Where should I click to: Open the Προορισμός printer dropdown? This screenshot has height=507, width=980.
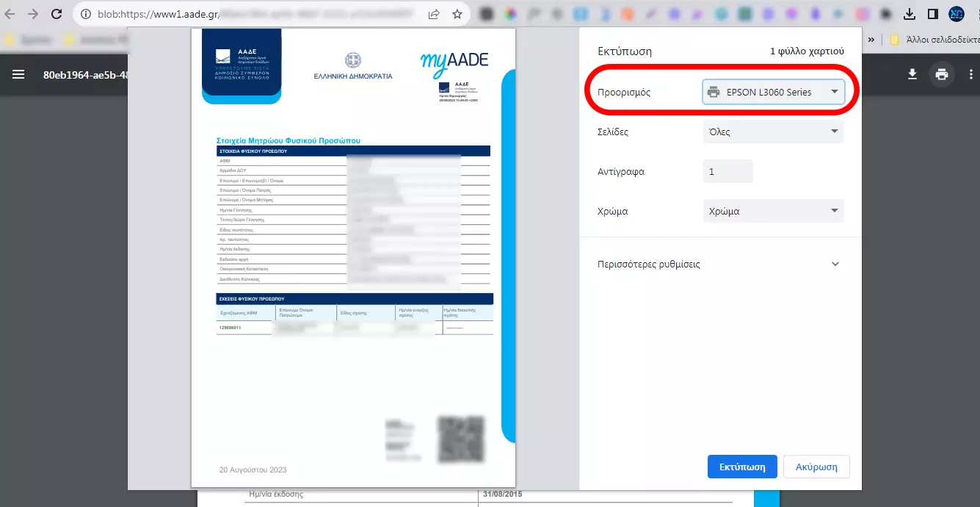click(773, 92)
